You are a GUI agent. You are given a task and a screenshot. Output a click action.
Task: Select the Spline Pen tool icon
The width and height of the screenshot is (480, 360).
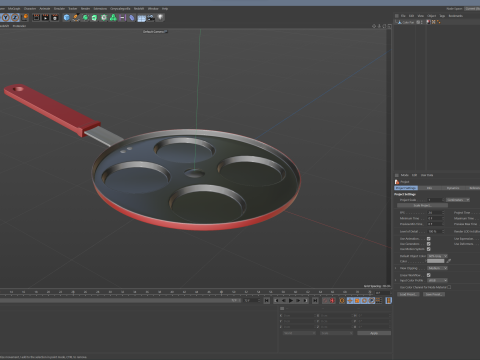point(76,18)
